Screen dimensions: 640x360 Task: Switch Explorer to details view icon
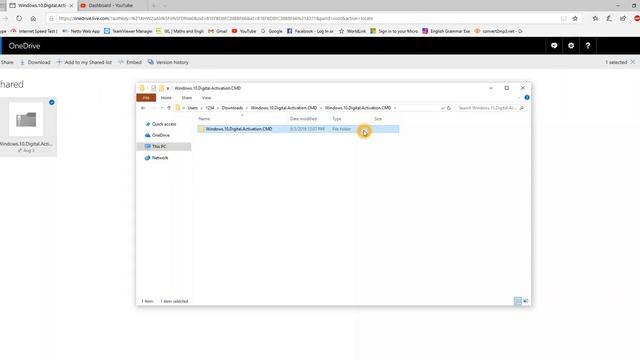(x=517, y=301)
